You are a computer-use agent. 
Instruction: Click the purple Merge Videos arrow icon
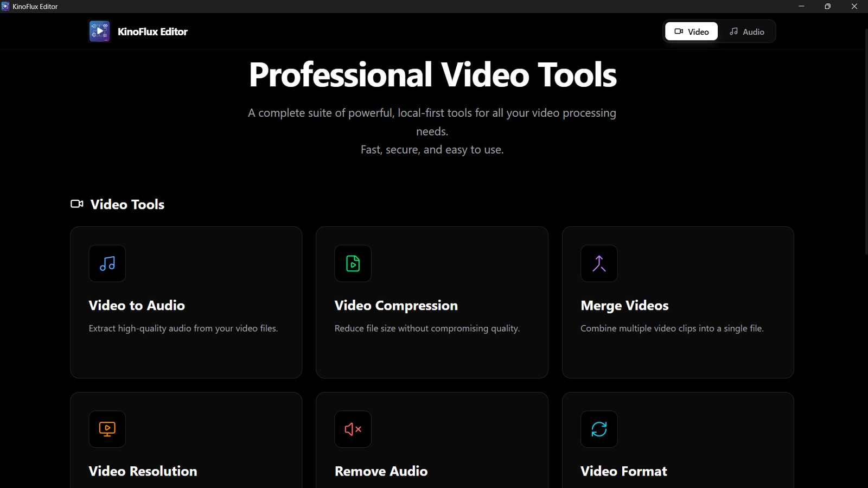pos(599,264)
